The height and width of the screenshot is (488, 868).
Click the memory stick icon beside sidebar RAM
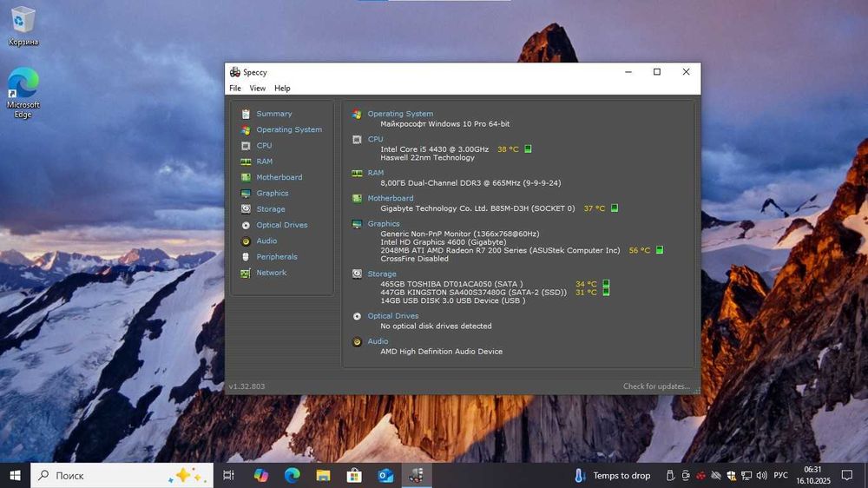[x=246, y=162]
